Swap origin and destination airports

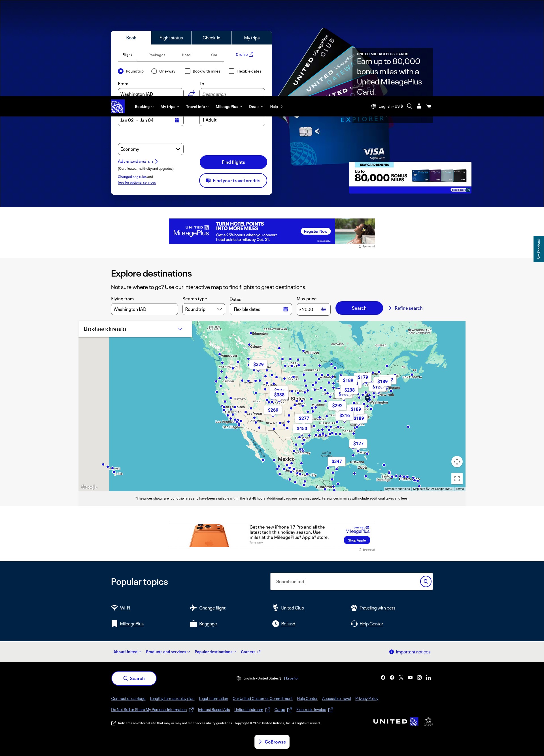coord(191,93)
